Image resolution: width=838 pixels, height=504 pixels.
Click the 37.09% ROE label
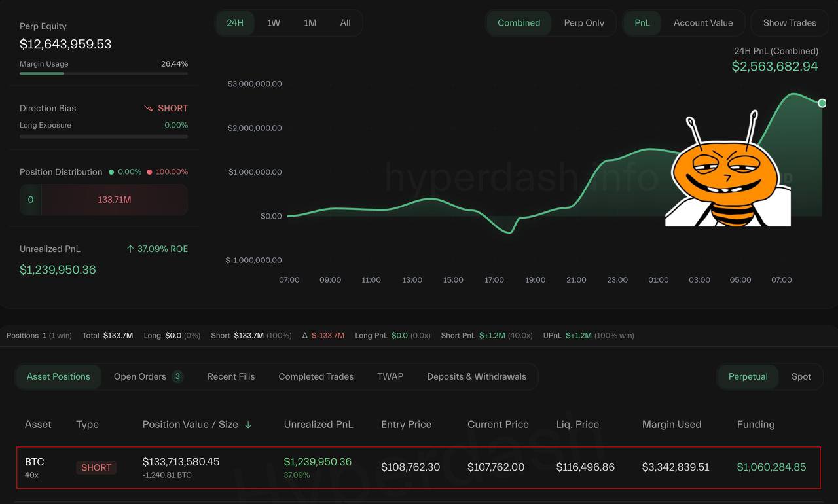(x=162, y=249)
